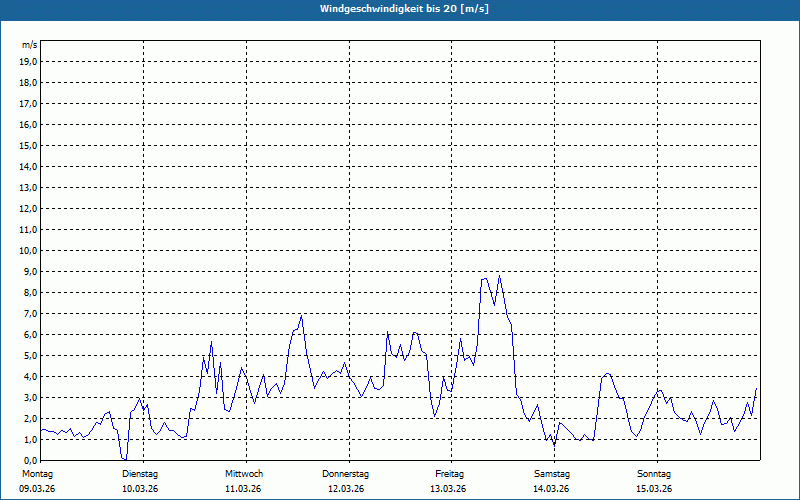
Task: Click the date 09.03.26 below Montag
Action: [38, 489]
